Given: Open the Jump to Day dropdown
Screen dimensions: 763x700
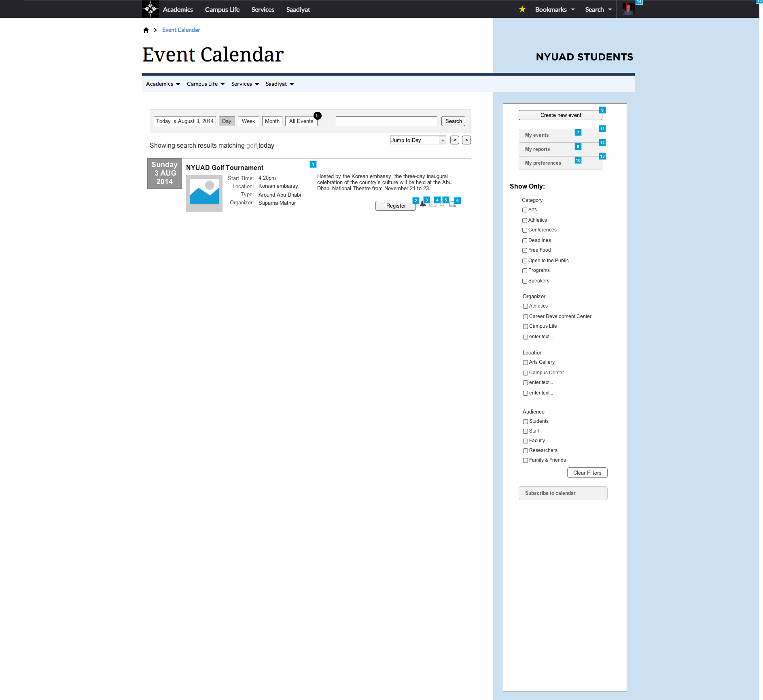Looking at the screenshot, I should point(418,140).
